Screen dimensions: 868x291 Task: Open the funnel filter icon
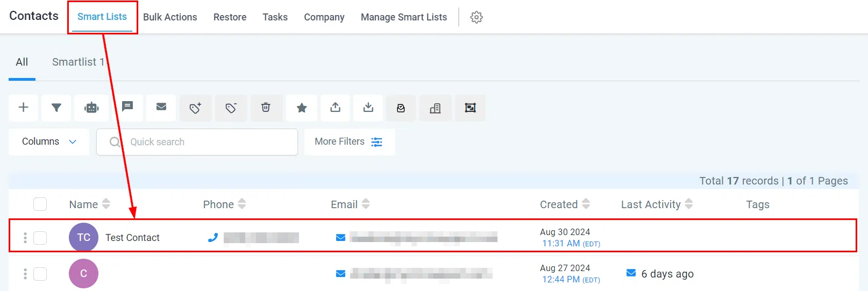(x=56, y=108)
